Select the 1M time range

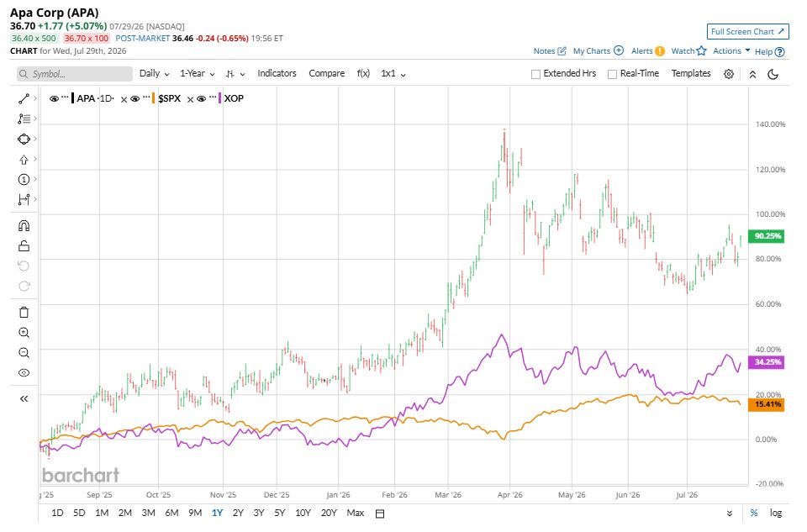point(102,513)
